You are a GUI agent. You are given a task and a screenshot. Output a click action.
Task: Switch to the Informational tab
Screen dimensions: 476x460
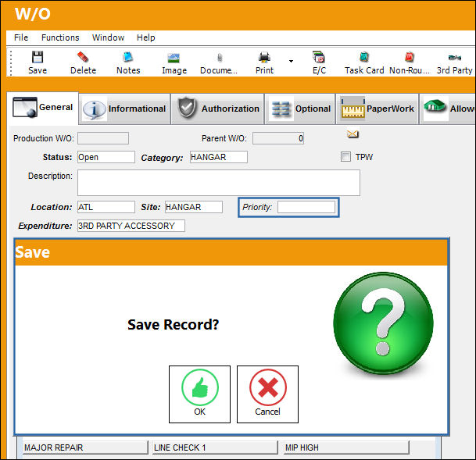pos(124,109)
